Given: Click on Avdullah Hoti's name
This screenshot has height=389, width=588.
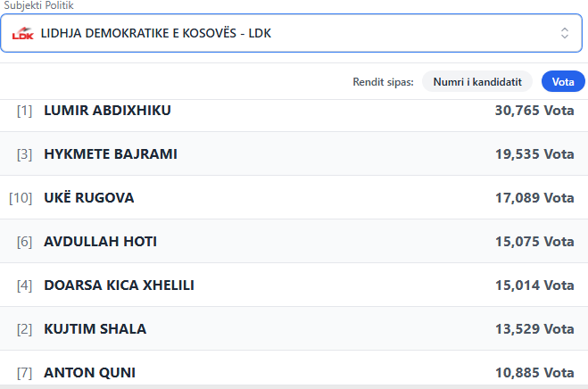Looking at the screenshot, I should [100, 242].
